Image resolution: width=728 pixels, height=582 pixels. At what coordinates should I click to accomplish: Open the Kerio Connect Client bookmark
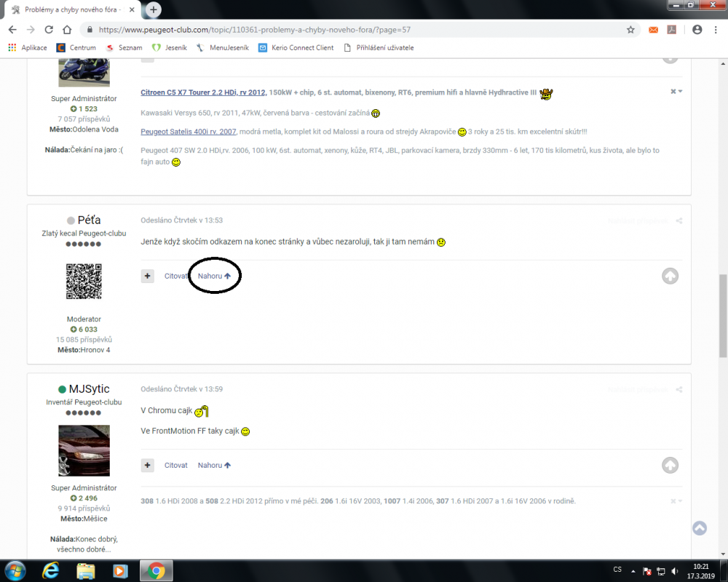tap(296, 48)
